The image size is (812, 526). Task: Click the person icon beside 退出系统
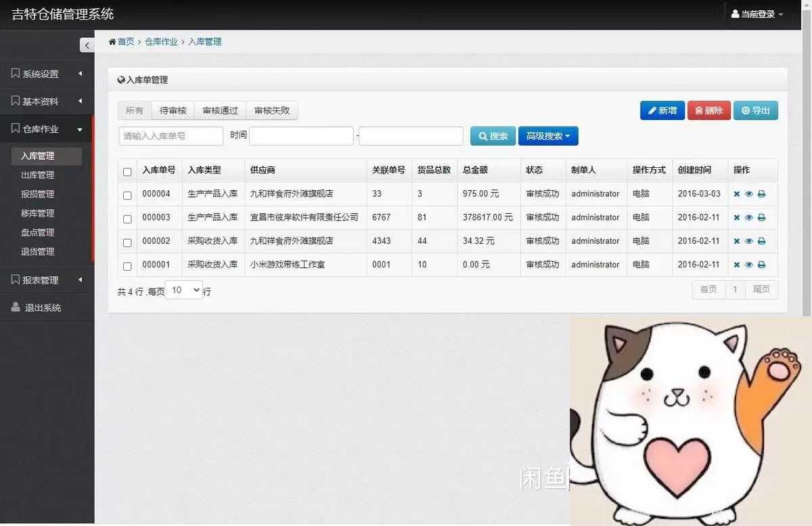coord(16,307)
